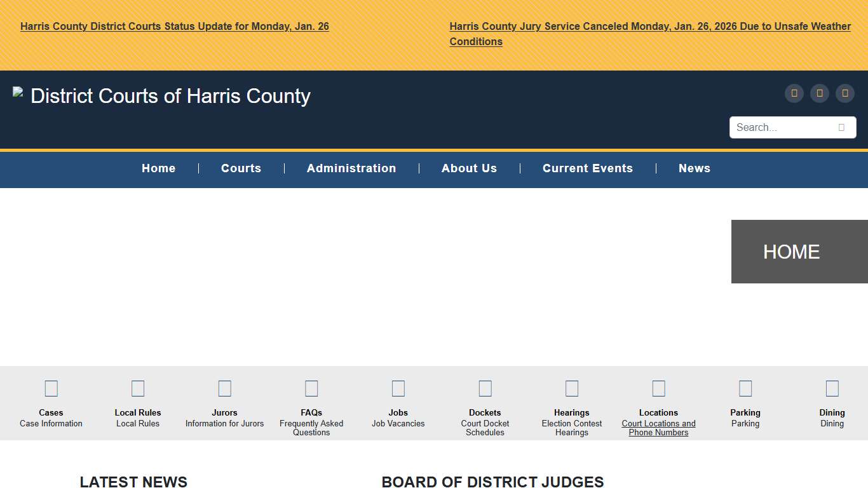The height and width of the screenshot is (488, 868).
Task: Open Court Locations and Phone Numbers link
Action: pos(658,428)
